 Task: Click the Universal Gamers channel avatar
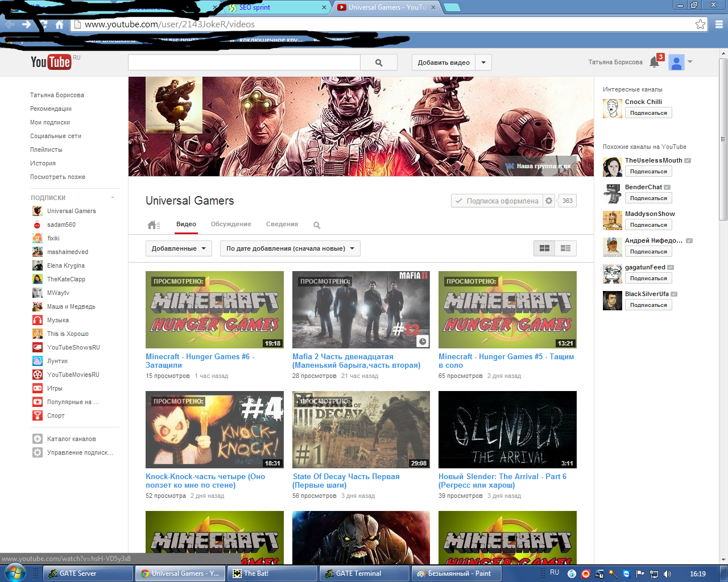click(x=174, y=105)
